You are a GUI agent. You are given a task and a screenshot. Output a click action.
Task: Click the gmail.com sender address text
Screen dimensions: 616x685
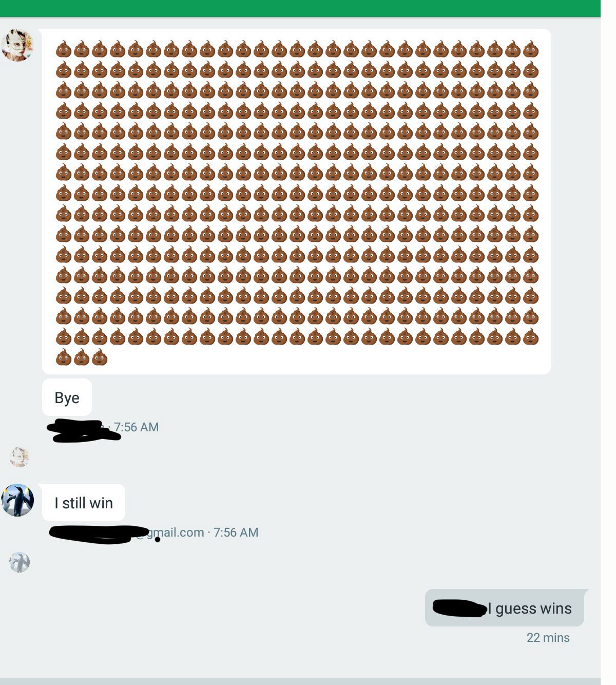176,532
